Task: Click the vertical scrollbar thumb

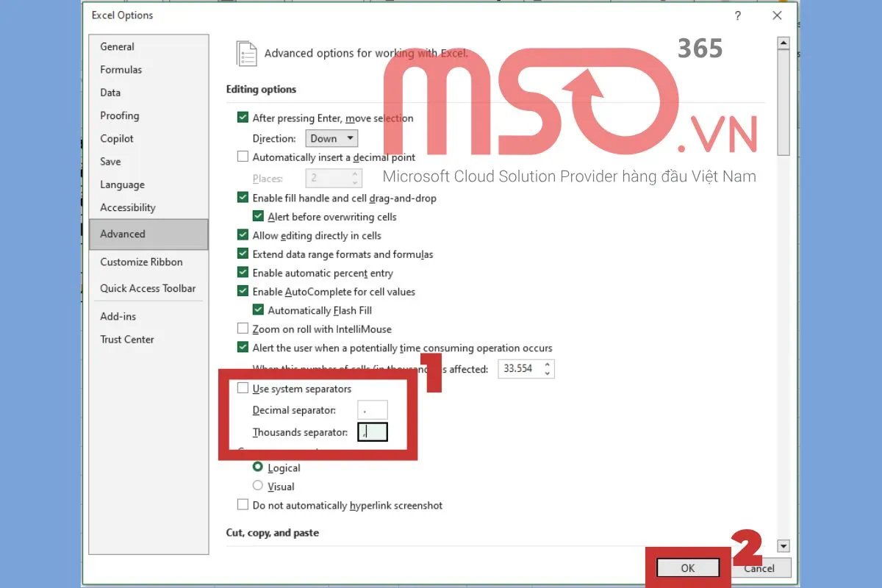Action: point(783,103)
